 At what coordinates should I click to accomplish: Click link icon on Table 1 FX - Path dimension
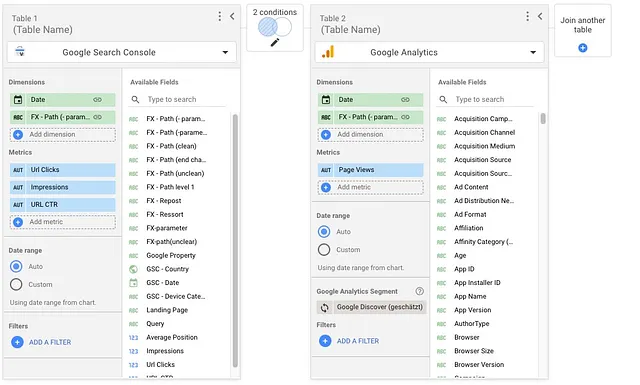[97, 117]
